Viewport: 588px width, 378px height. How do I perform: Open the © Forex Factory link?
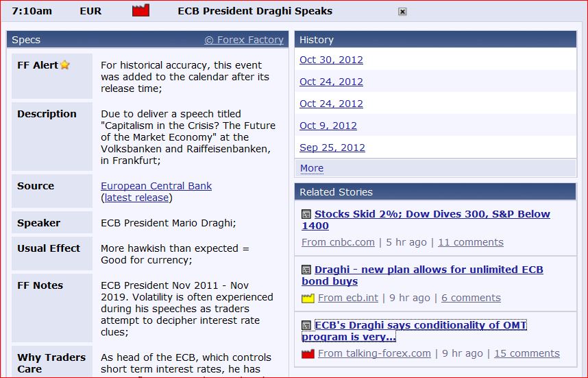click(244, 40)
